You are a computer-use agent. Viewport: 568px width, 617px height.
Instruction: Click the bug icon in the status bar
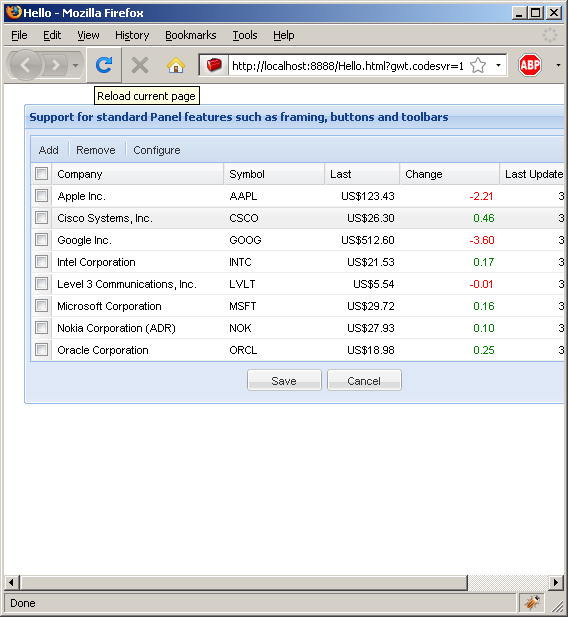531,602
